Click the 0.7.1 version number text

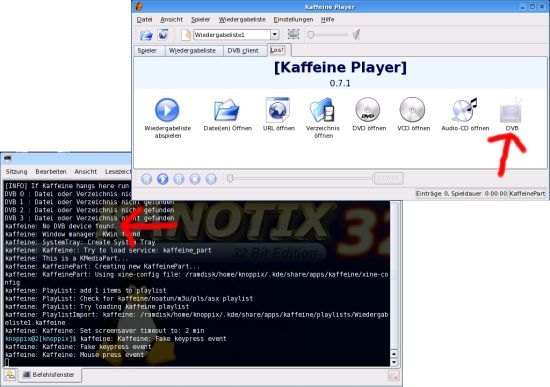click(340, 84)
